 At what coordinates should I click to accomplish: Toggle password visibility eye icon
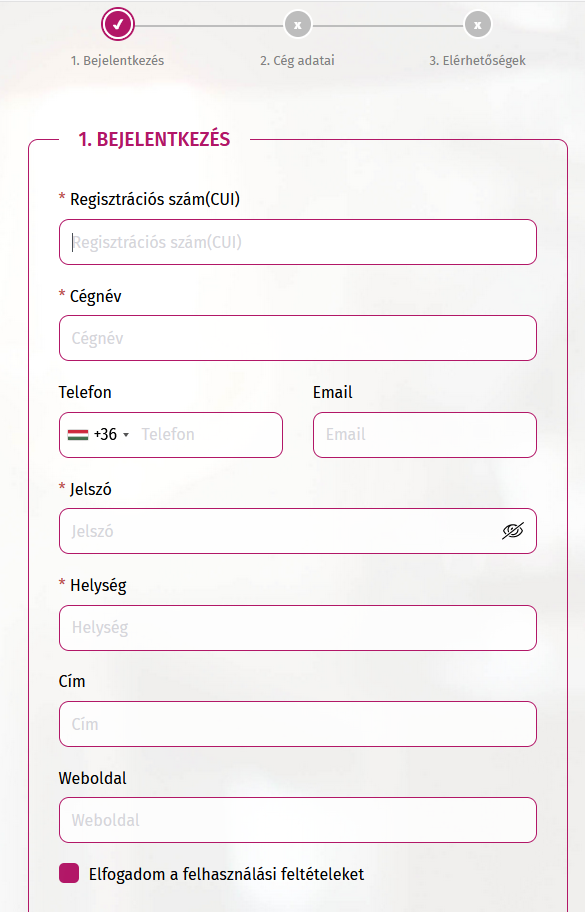point(512,530)
